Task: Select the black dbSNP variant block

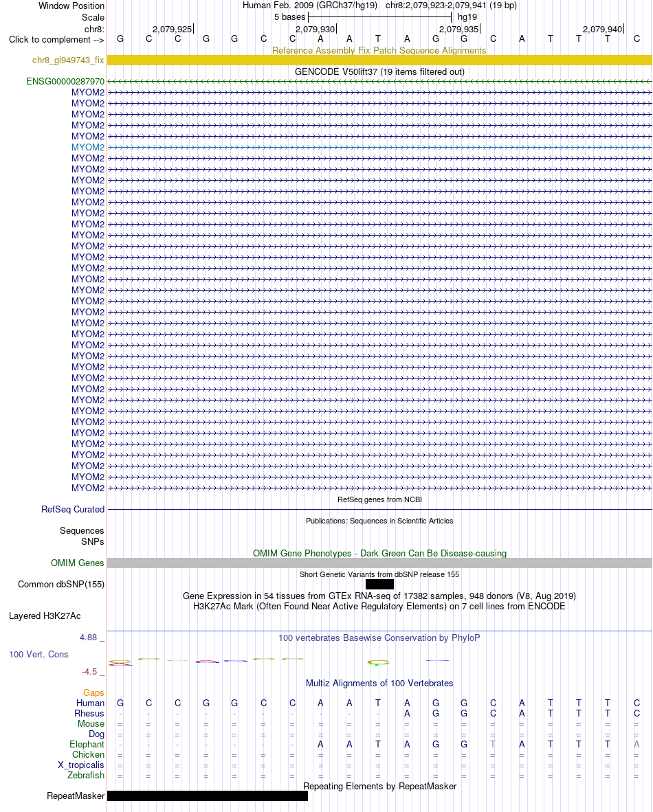Action: [379, 584]
